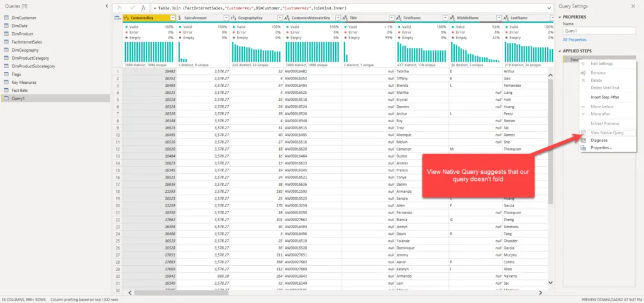The height and width of the screenshot is (303, 644).
Task: Click the query Name input field
Action: pos(599,31)
